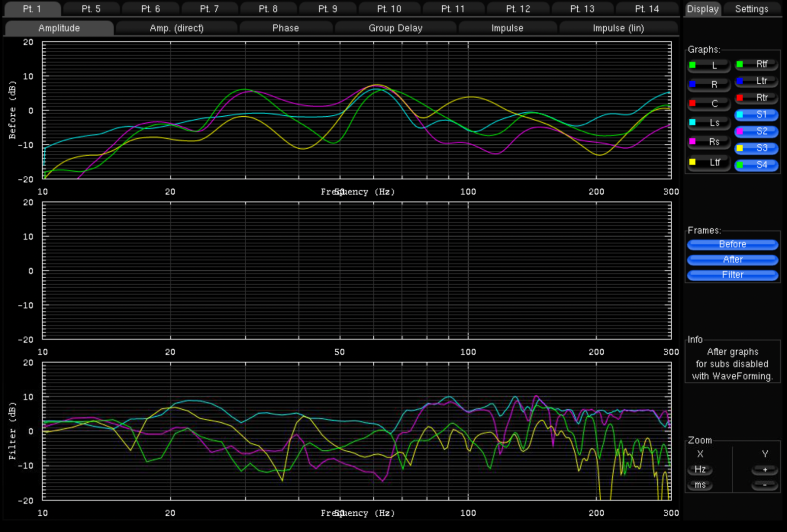The width and height of the screenshot is (787, 532).
Task: Show the R channel graph
Action: pos(709,85)
